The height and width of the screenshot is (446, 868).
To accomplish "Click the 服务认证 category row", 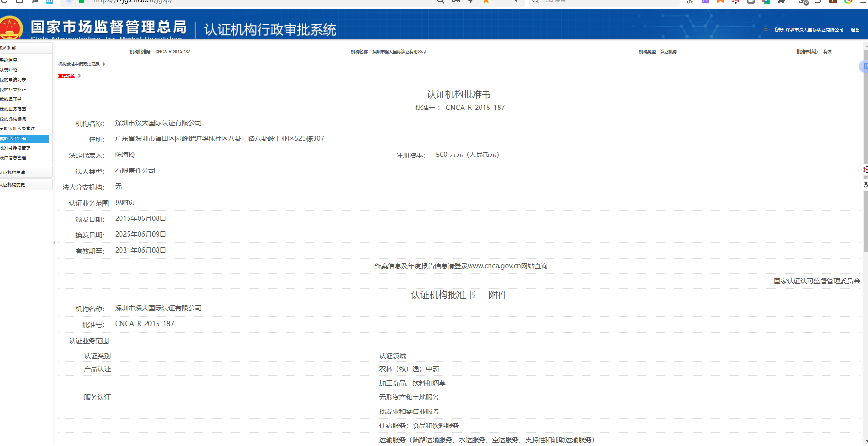I will 97,397.
